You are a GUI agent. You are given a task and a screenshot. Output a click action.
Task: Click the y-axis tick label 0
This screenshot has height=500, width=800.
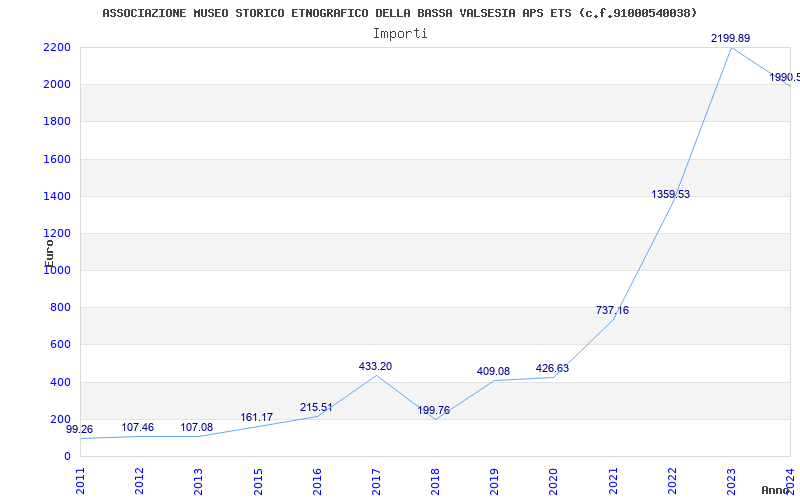67,457
